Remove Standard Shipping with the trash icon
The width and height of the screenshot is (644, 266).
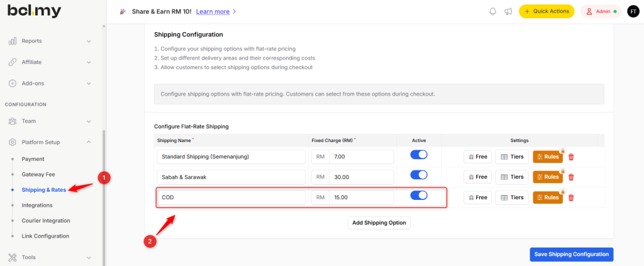571,157
